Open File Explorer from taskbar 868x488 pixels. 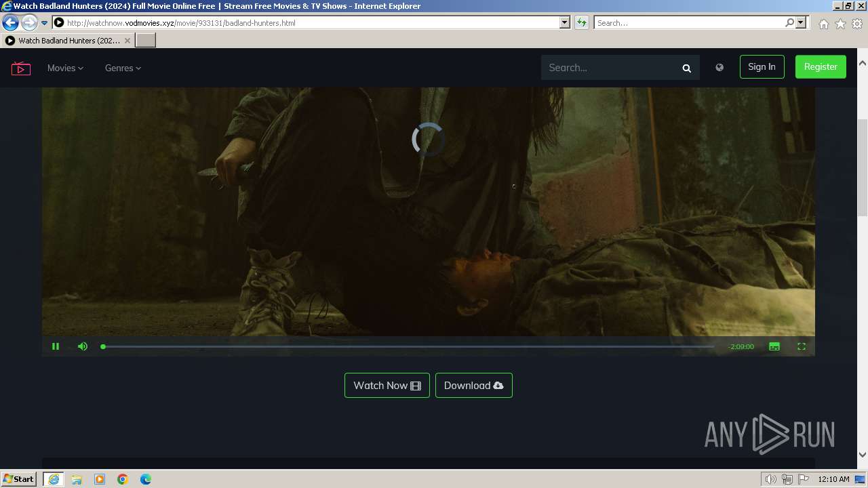[77, 479]
